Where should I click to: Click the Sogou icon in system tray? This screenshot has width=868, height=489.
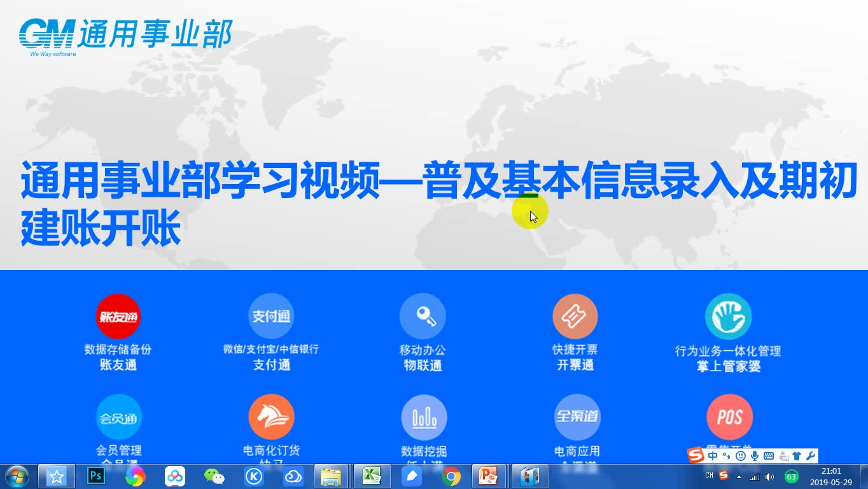[724, 476]
